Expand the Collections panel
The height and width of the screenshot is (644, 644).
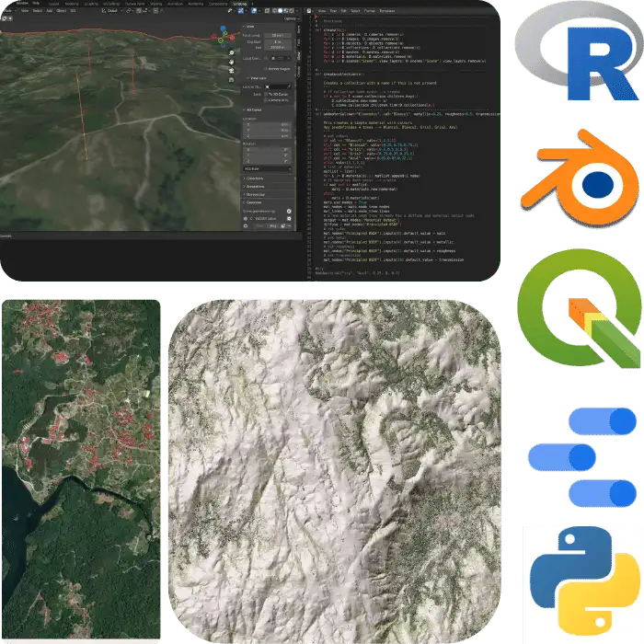pyautogui.click(x=253, y=178)
